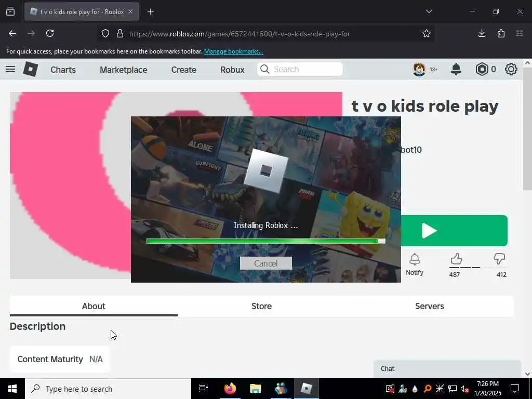Click the Windows Start button
This screenshot has width=532, height=399.
click(x=12, y=389)
